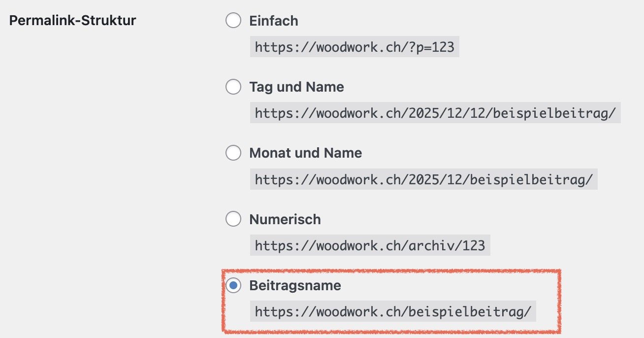Click the Tag und Name label text
The width and height of the screenshot is (644, 338).
point(296,87)
